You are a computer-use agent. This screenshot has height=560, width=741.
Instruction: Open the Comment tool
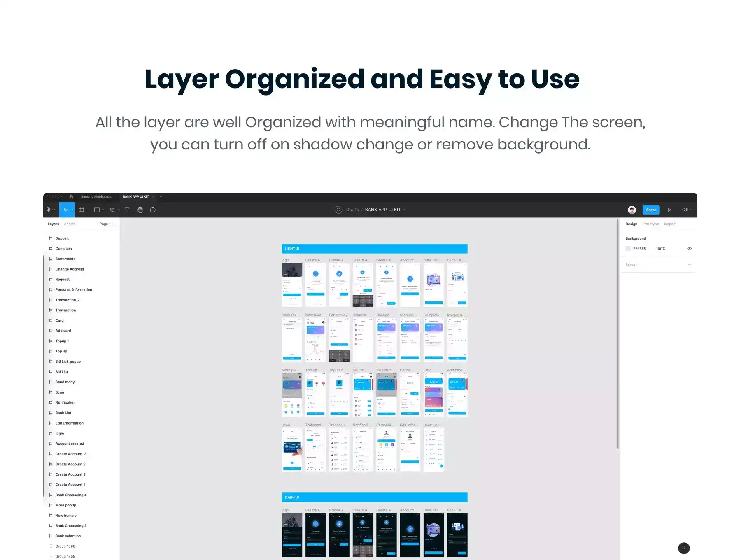click(153, 210)
